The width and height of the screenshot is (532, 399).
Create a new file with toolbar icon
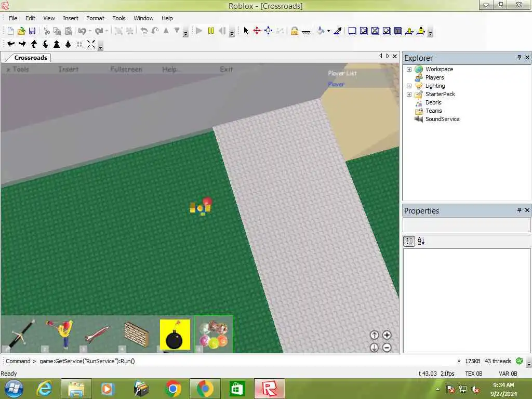point(10,31)
